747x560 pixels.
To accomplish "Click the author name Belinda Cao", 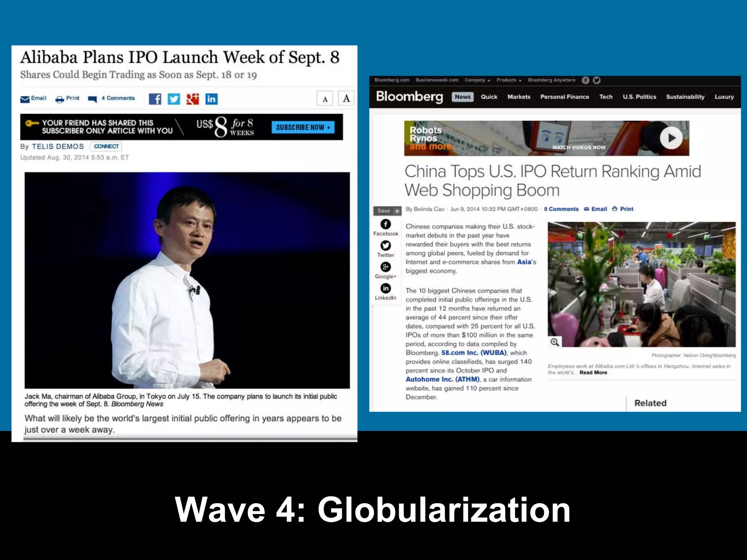I will pos(429,209).
